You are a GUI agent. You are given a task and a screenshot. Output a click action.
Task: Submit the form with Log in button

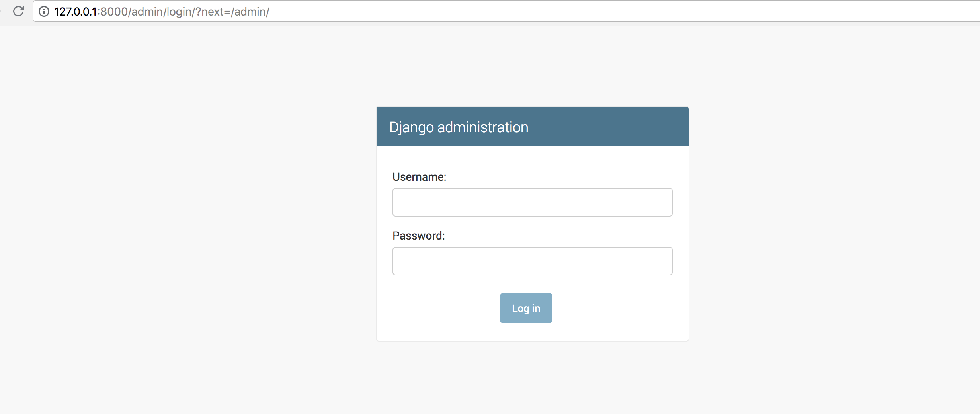pos(526,308)
